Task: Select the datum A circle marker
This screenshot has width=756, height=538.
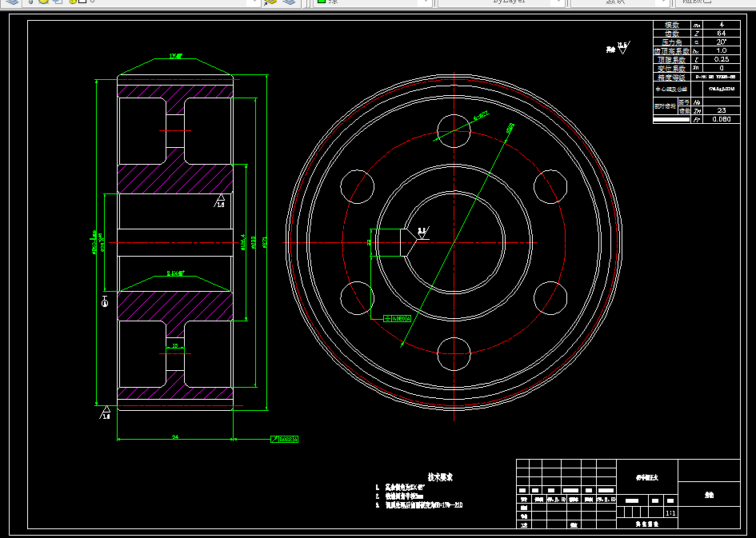Action: tap(105, 302)
